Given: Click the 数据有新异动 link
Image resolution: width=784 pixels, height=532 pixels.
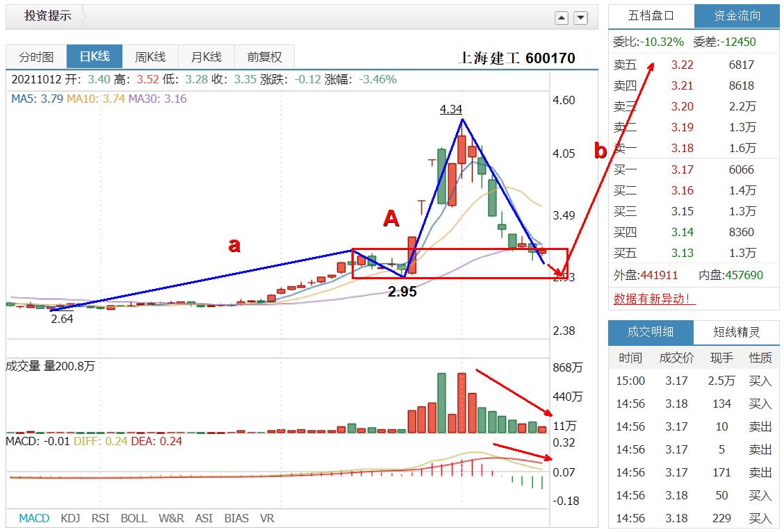Looking at the screenshot, I should coord(655,299).
